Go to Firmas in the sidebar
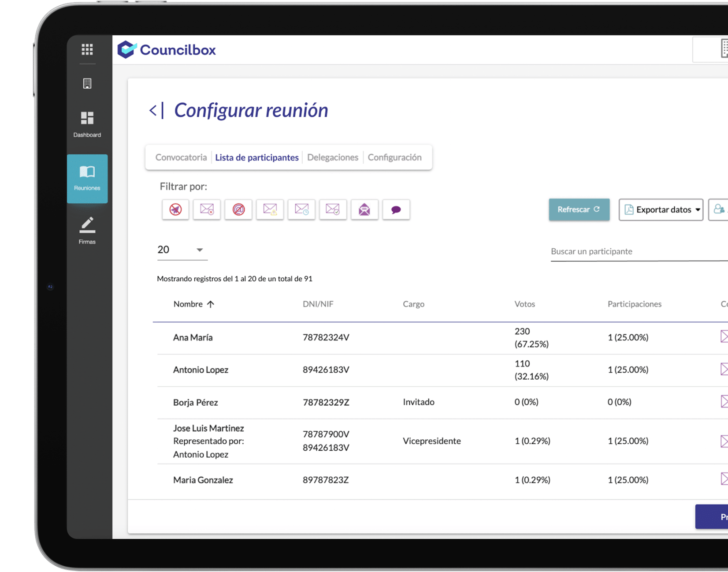 pyautogui.click(x=87, y=230)
